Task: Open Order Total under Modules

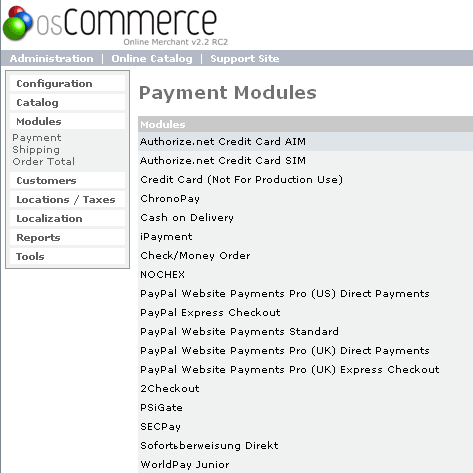Action: [x=44, y=162]
